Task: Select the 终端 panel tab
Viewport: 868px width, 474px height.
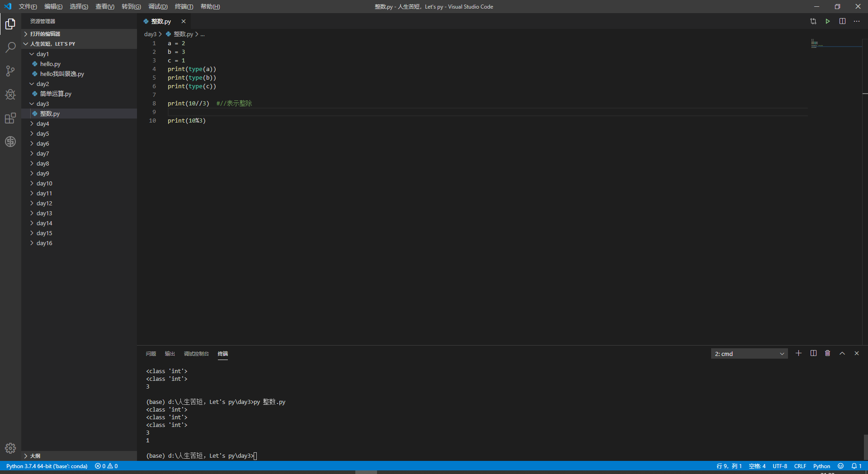Action: coord(223,354)
